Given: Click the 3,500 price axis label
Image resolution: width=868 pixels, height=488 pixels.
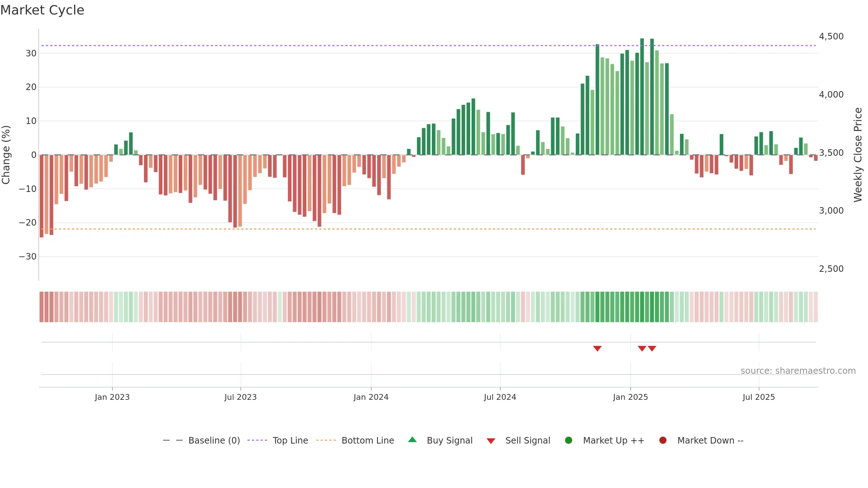Looking at the screenshot, I should click(x=831, y=153).
